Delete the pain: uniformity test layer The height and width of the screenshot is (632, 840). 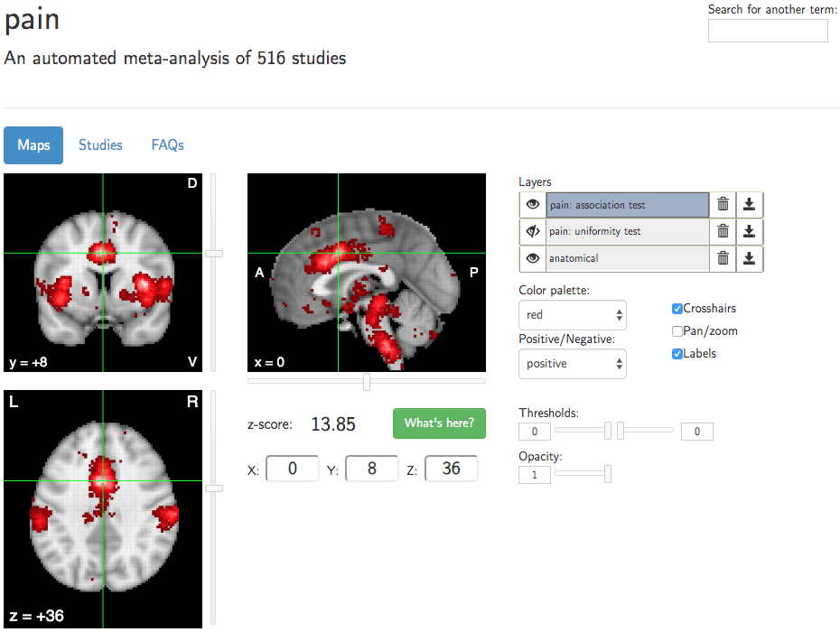[x=723, y=231]
